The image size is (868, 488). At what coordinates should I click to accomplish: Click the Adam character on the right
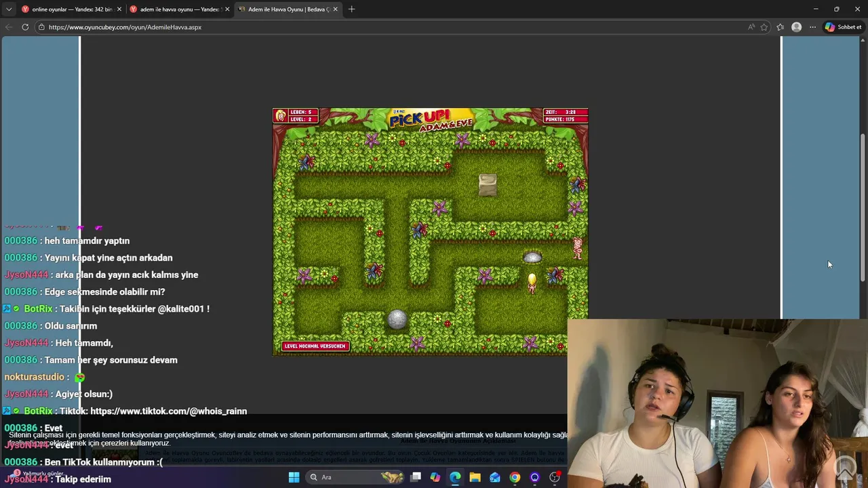(577, 248)
